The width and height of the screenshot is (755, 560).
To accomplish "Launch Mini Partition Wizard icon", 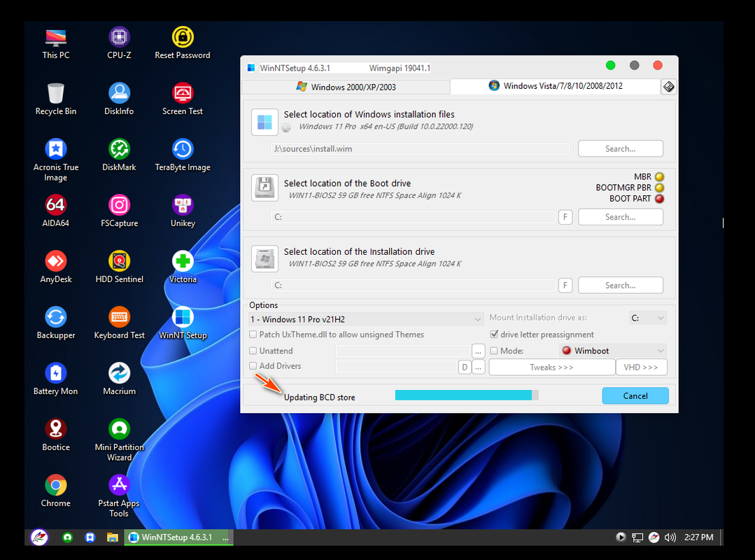I will pyautogui.click(x=119, y=440).
